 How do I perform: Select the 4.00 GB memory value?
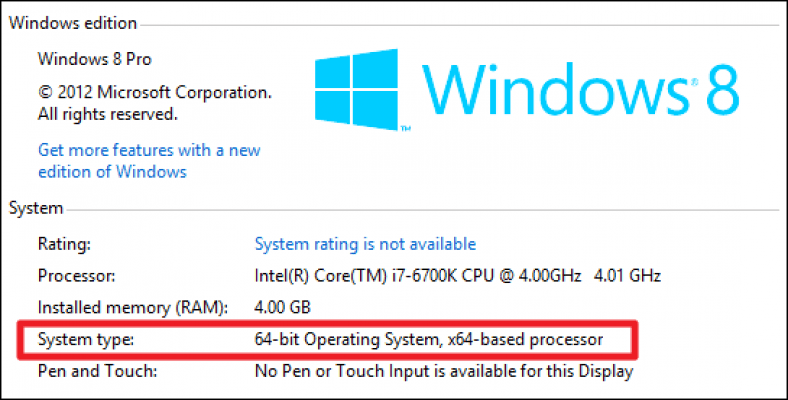coord(282,307)
